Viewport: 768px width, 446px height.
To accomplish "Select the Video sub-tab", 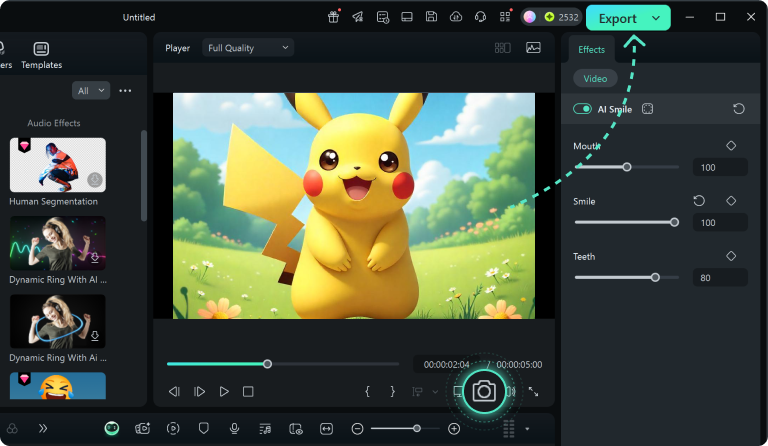I will (595, 79).
